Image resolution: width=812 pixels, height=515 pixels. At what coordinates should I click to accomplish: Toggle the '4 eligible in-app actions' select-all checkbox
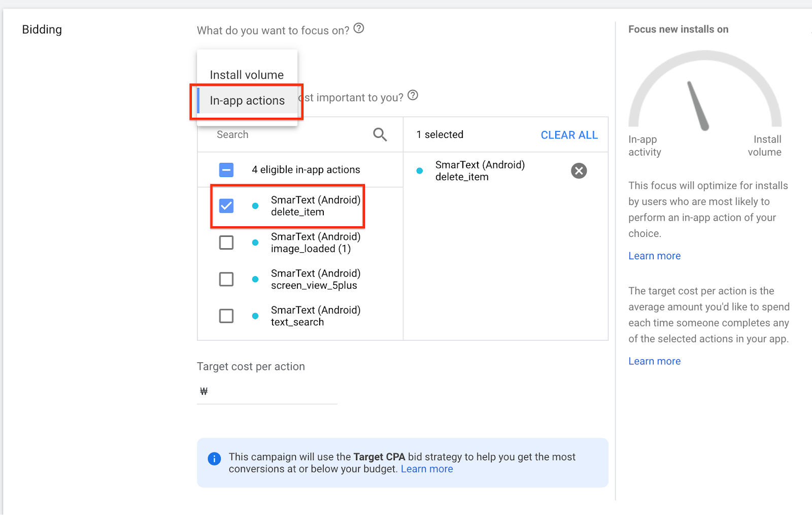pyautogui.click(x=226, y=170)
